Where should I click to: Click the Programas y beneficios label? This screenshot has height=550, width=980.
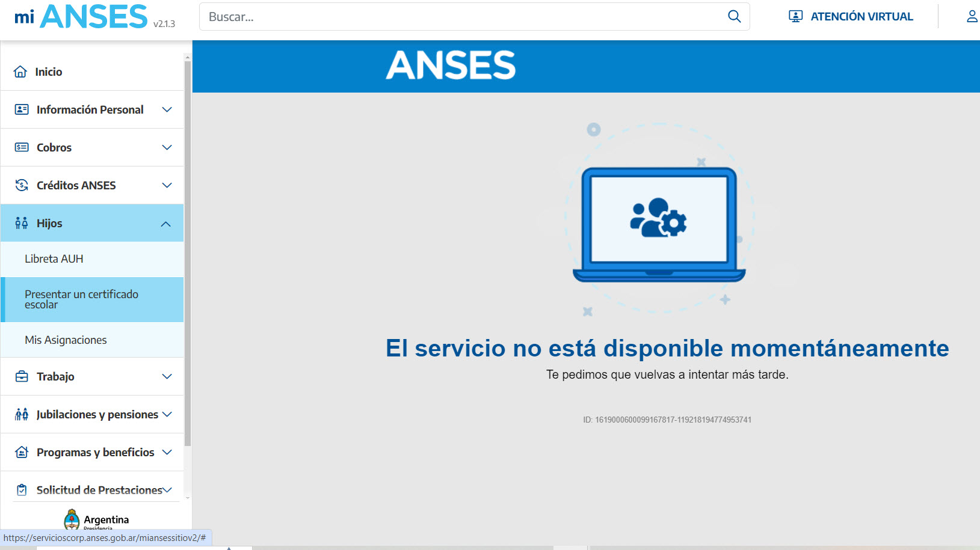[96, 452]
